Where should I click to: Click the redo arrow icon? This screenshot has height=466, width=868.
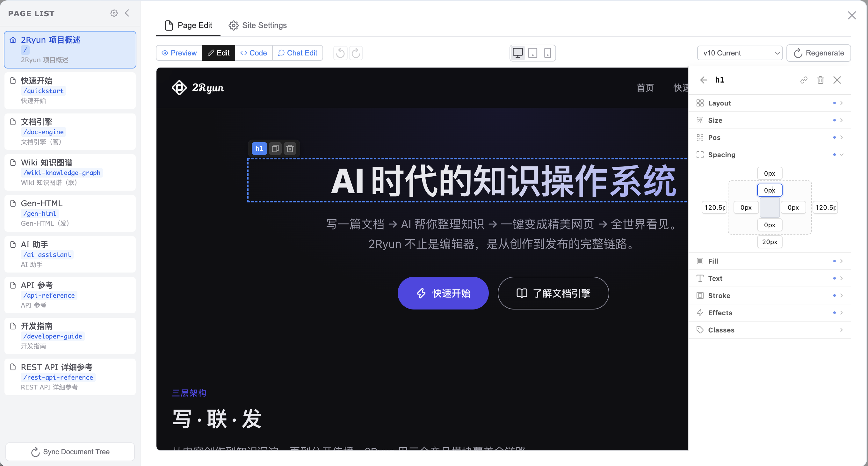click(356, 53)
